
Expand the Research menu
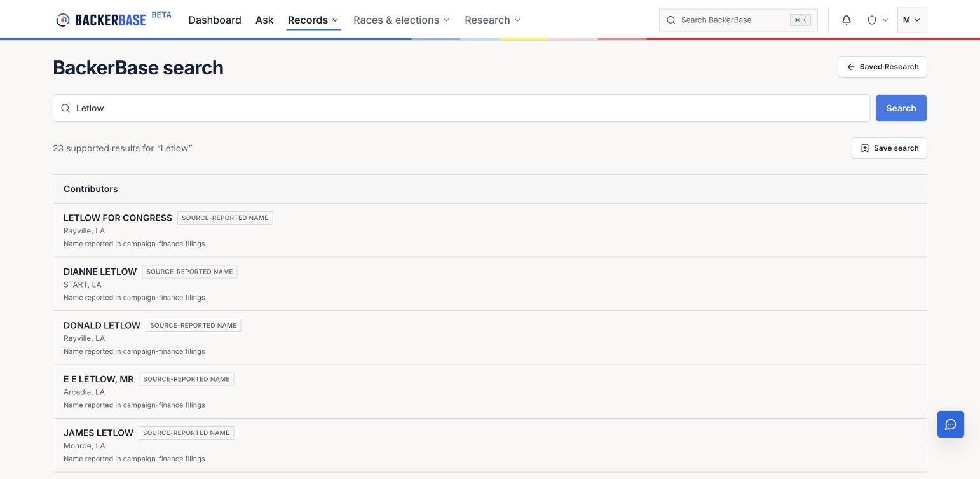coord(493,20)
